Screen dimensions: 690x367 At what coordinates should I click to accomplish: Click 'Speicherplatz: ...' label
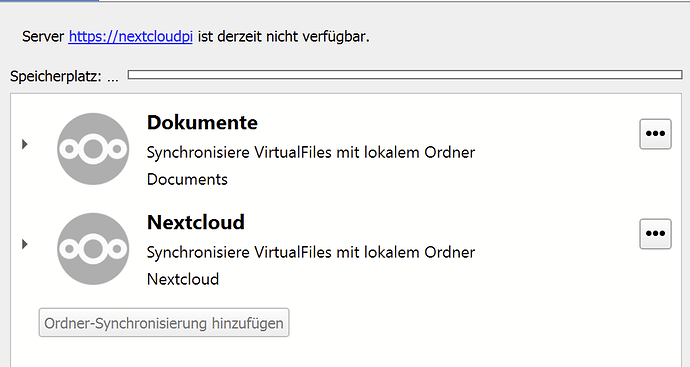pos(64,77)
